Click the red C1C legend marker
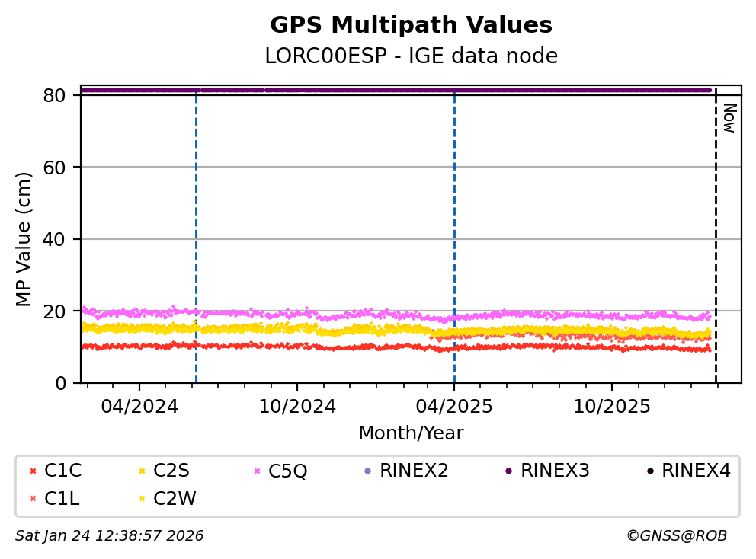756x559 pixels. 32,471
